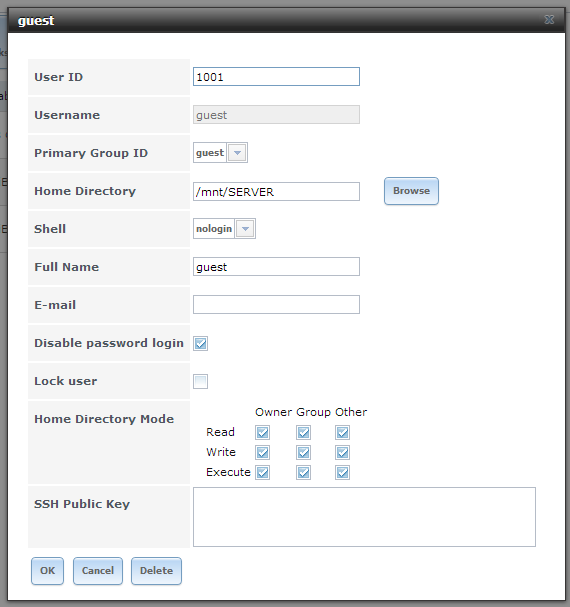Image resolution: width=570 pixels, height=607 pixels.
Task: Click the Write row label
Action: (221, 452)
